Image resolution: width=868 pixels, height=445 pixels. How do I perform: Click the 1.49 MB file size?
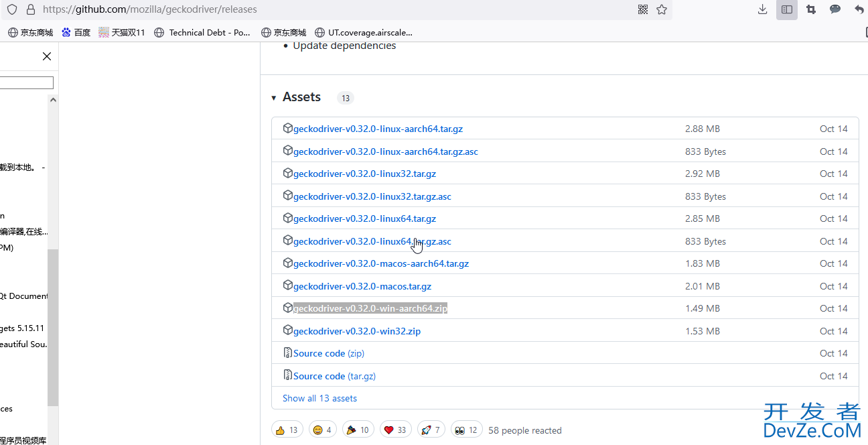(703, 308)
